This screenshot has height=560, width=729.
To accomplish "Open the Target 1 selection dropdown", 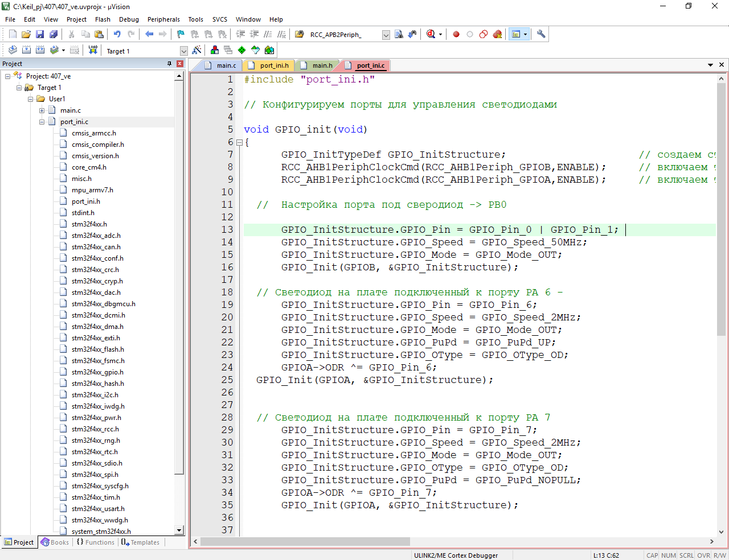I will pyautogui.click(x=183, y=51).
